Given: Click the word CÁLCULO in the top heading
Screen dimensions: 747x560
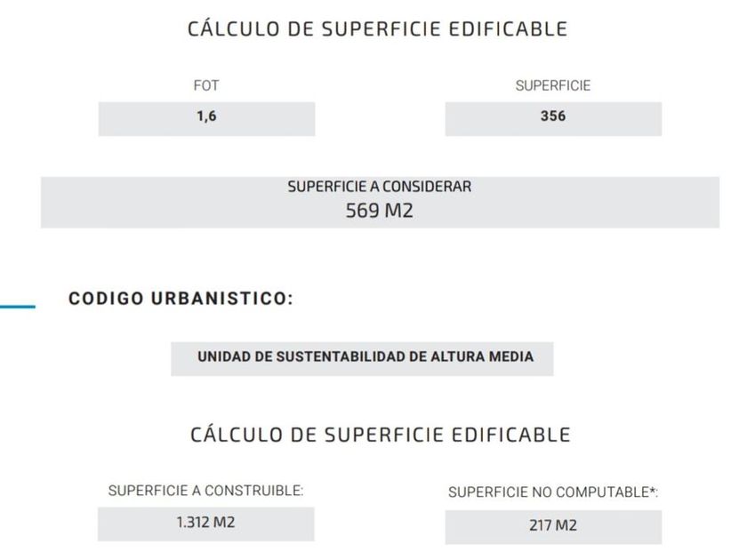Looking at the screenshot, I should point(228,28).
